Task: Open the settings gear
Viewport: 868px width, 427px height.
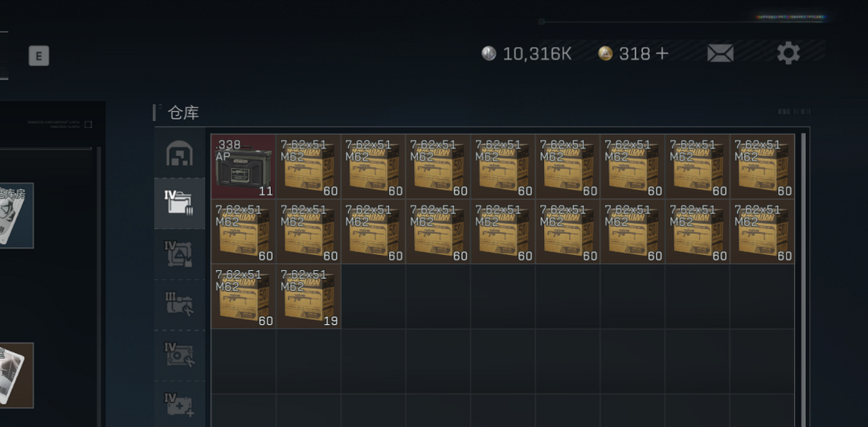Action: coord(788,53)
